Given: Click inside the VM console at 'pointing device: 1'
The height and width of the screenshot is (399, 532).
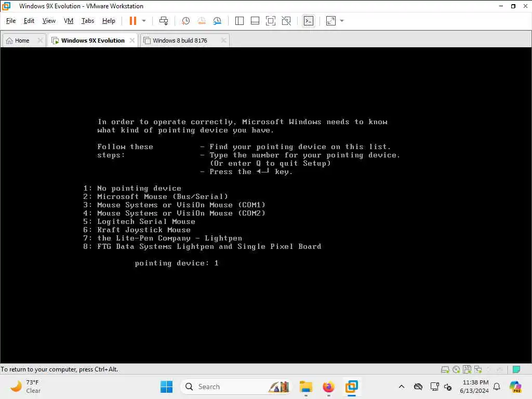Looking at the screenshot, I should (177, 263).
